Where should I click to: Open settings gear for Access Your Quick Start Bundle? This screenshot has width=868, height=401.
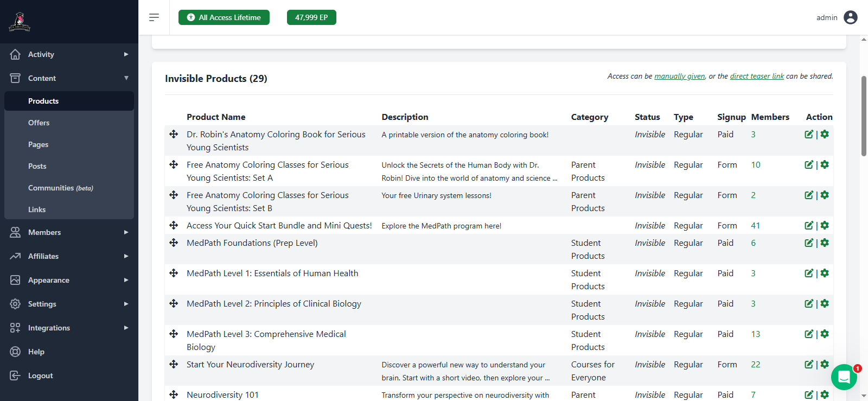click(825, 226)
